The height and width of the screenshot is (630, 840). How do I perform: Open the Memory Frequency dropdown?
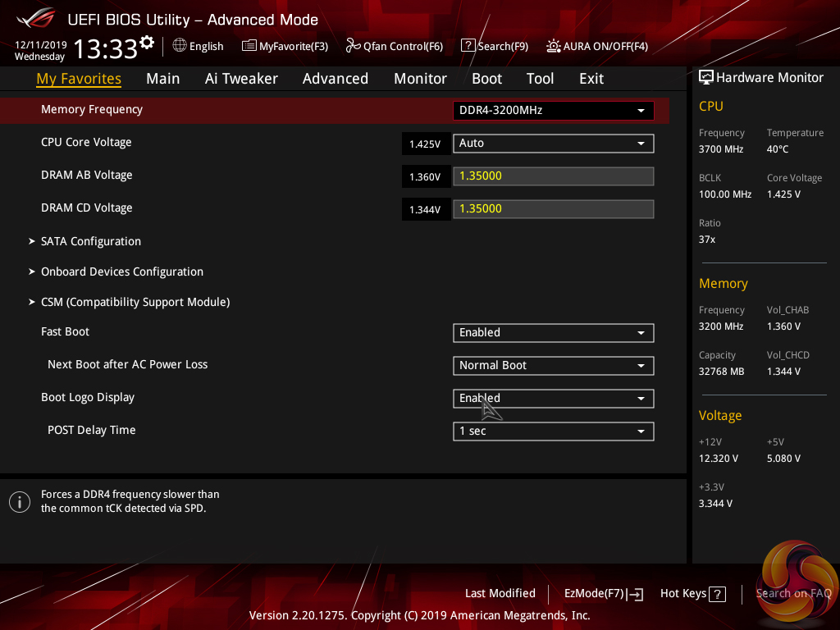click(553, 110)
